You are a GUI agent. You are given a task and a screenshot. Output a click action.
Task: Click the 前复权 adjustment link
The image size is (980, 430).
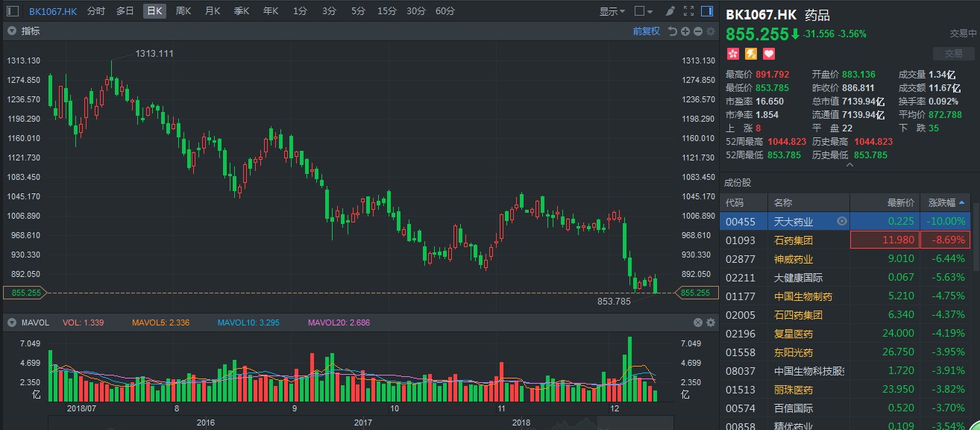(x=646, y=31)
